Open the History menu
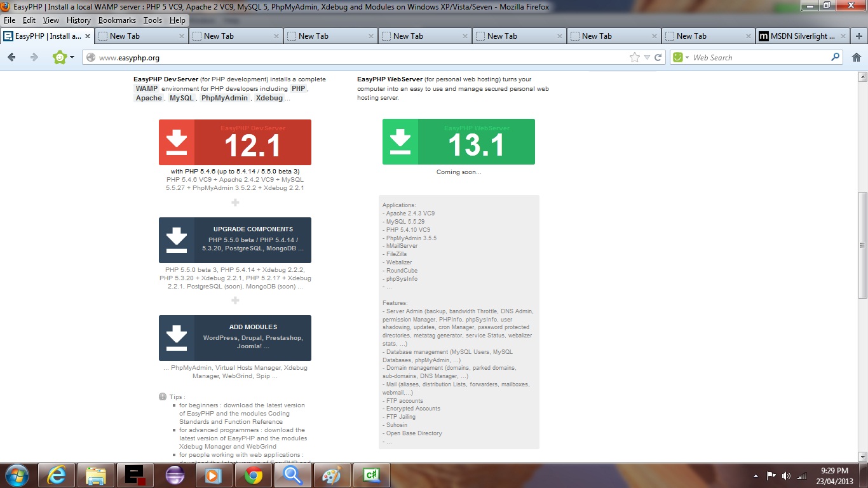868x488 pixels. pyautogui.click(x=79, y=20)
